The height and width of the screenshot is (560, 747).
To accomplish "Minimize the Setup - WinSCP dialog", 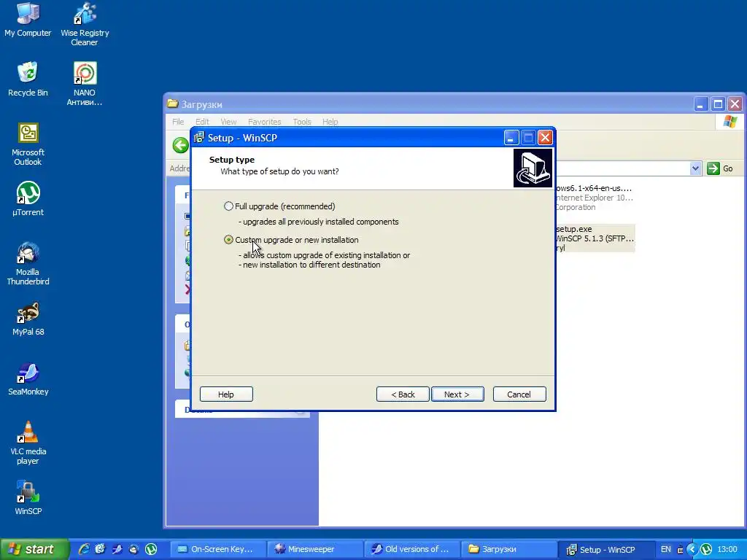I will 511,138.
